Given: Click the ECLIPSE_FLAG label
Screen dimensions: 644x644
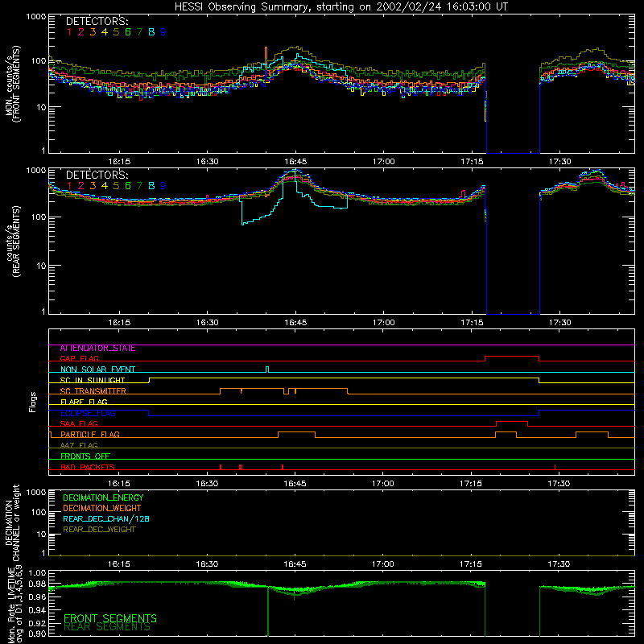Looking at the screenshot, I should tap(88, 413).
